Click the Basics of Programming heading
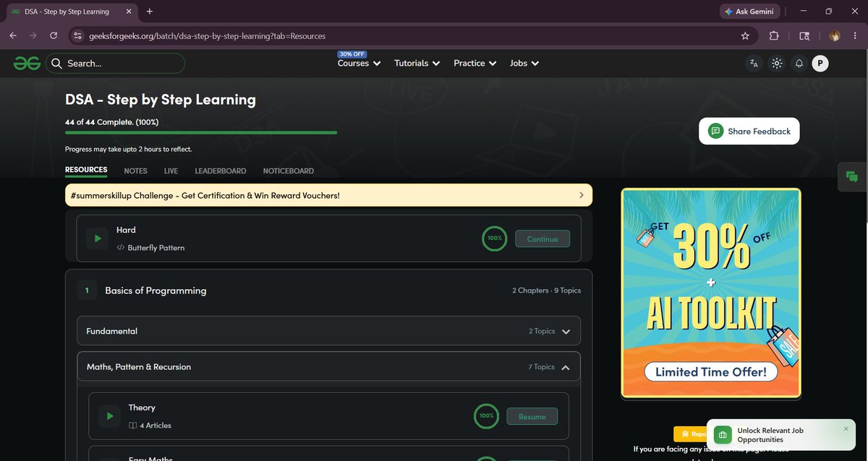This screenshot has height=461, width=868. point(156,290)
